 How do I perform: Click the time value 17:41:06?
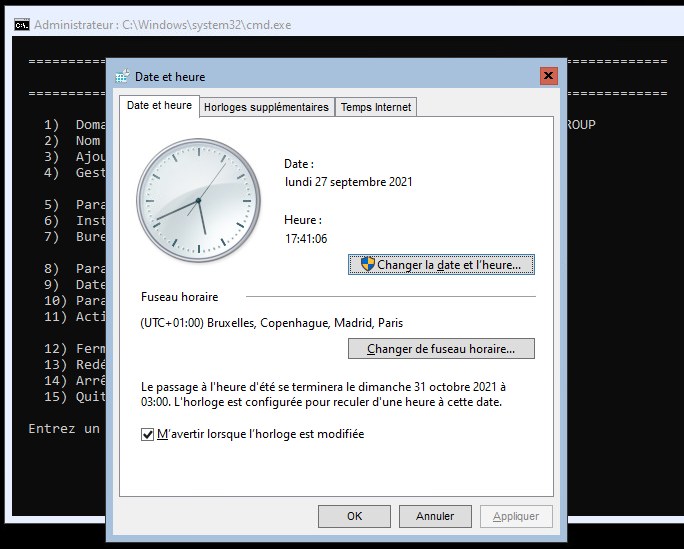(306, 239)
